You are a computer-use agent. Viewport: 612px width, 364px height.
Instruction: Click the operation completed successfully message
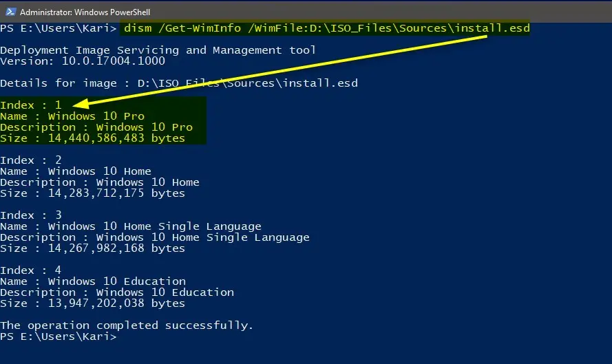tap(127, 325)
